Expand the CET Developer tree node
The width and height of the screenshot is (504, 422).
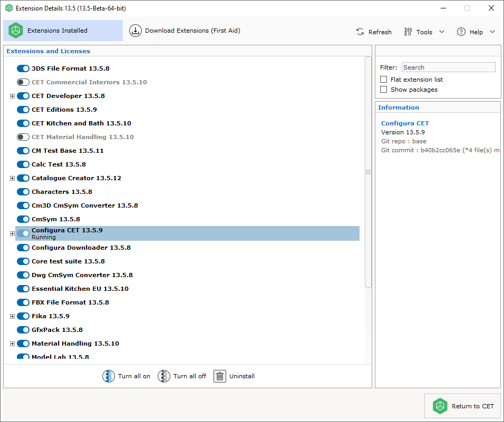coord(12,96)
